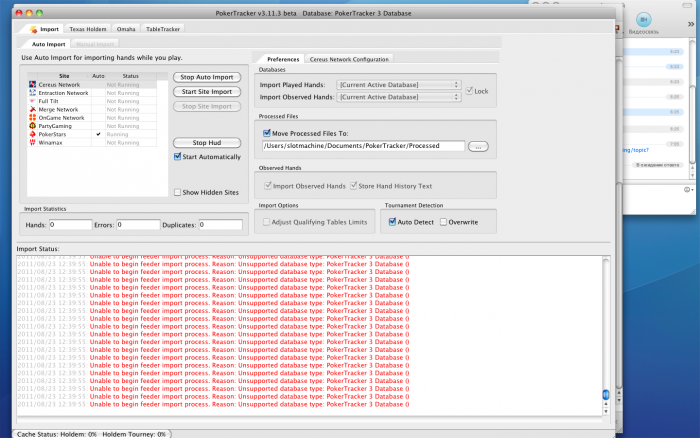The image size is (700, 438).
Task: Click the topic link in background window
Action: click(x=636, y=150)
